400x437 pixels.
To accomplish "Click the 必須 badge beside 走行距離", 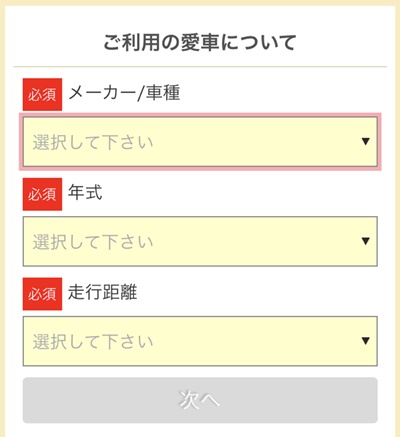I will (42, 294).
